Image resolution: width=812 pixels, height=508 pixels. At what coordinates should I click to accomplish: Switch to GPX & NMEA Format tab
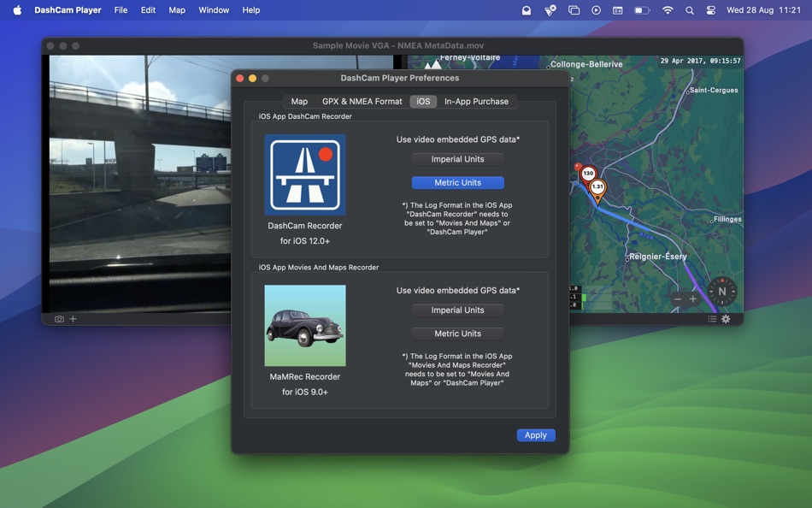(362, 102)
